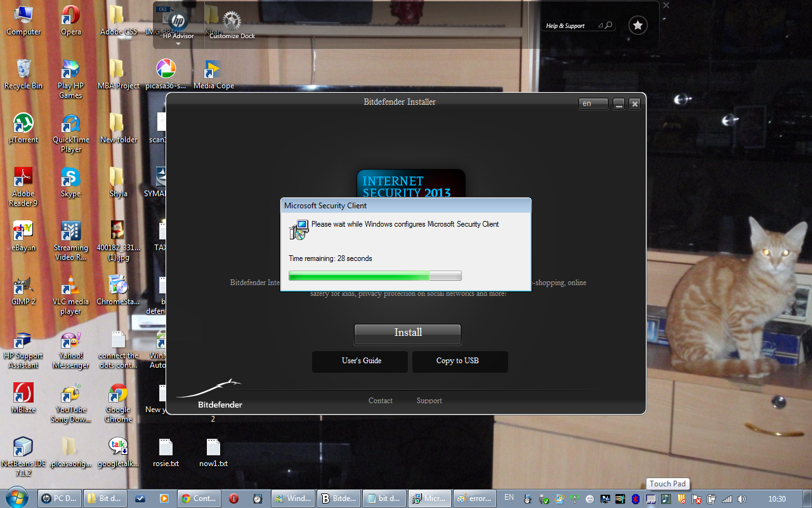This screenshot has height=508, width=812.
Task: Launch Yahoo! Messenger
Action: 70,349
